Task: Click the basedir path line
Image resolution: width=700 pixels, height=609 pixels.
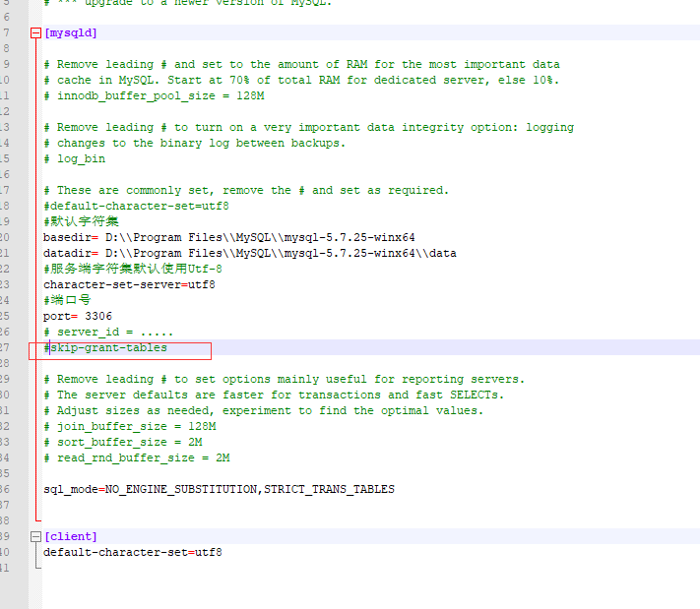Action: coord(229,237)
